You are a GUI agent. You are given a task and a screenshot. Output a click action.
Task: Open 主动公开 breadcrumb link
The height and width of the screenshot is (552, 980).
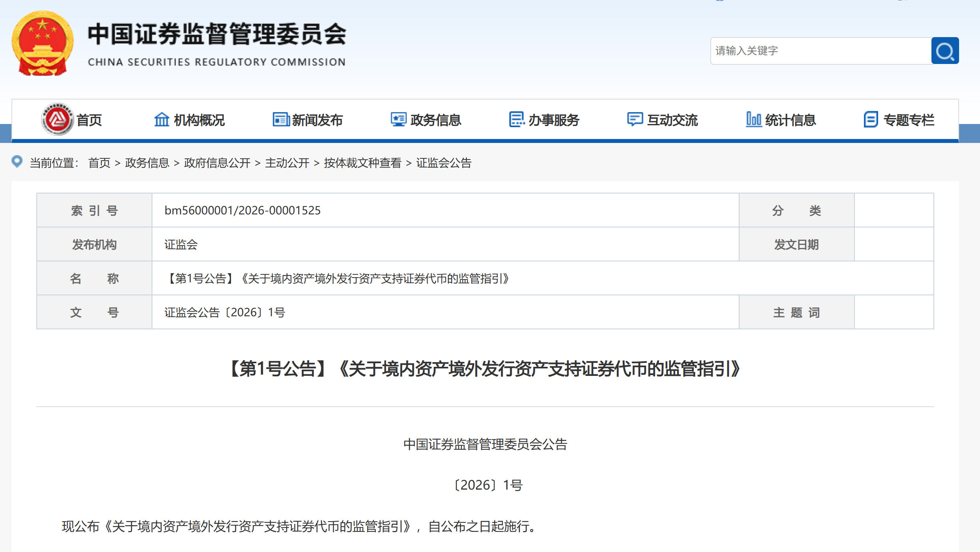(x=287, y=163)
